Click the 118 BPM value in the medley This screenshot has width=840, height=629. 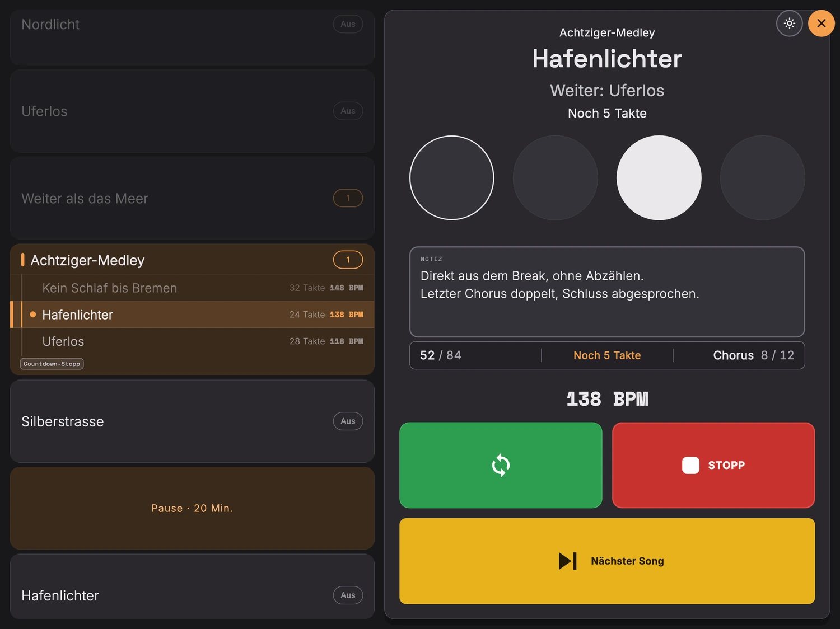[x=347, y=341]
